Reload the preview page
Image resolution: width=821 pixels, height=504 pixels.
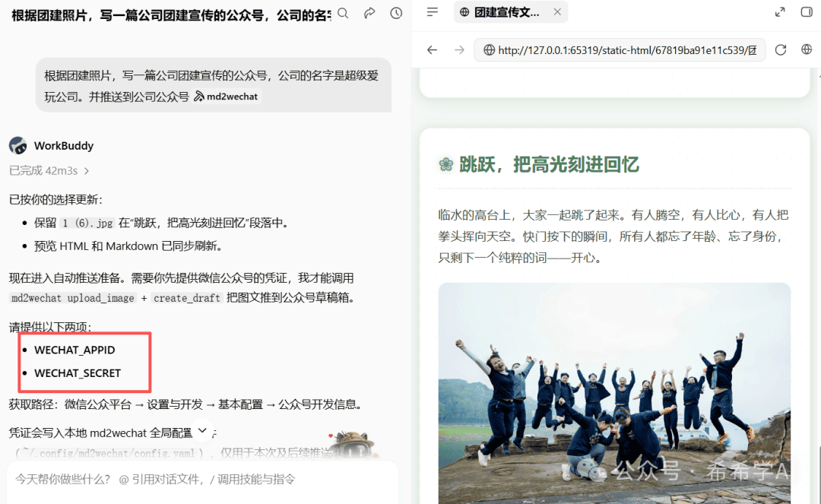point(781,49)
